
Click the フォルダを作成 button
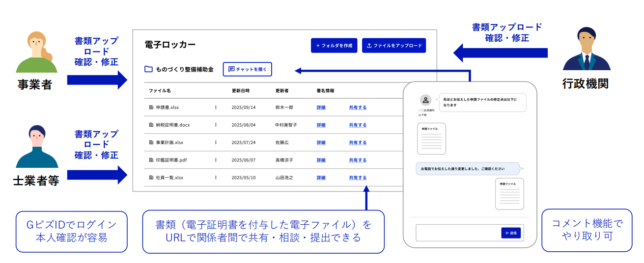pyautogui.click(x=334, y=46)
